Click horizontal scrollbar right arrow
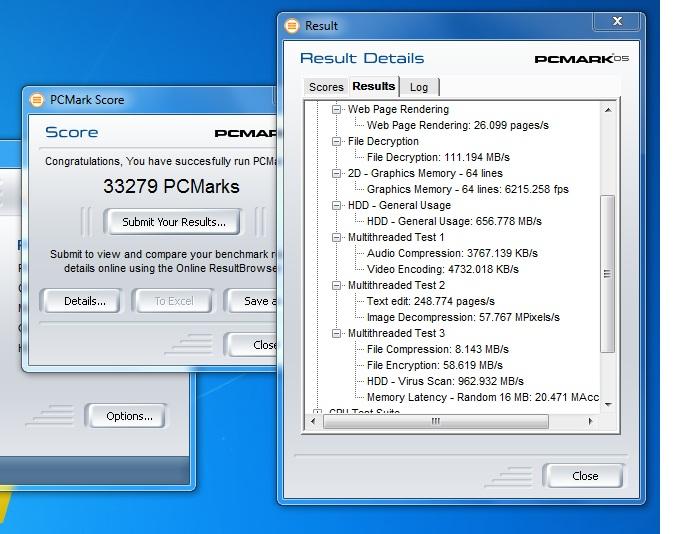680x534 pixels. pyautogui.click(x=590, y=421)
